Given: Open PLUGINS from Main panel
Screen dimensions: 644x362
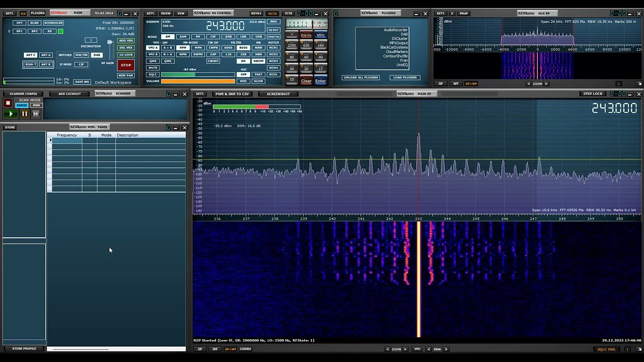Looking at the screenshot, I should point(38,13).
